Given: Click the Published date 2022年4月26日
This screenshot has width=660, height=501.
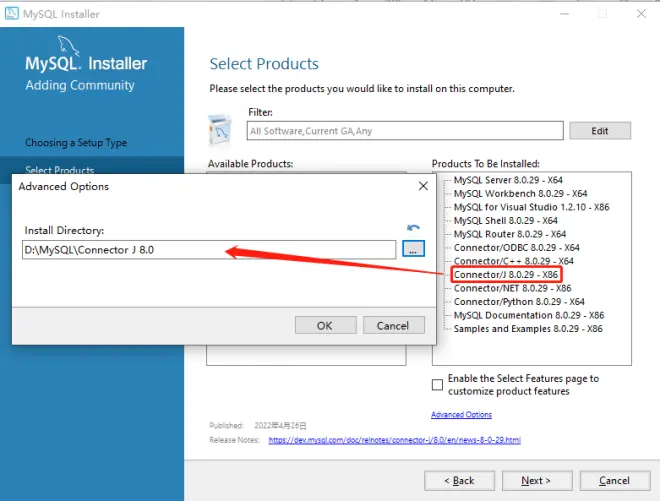Looking at the screenshot, I should click(280, 425).
